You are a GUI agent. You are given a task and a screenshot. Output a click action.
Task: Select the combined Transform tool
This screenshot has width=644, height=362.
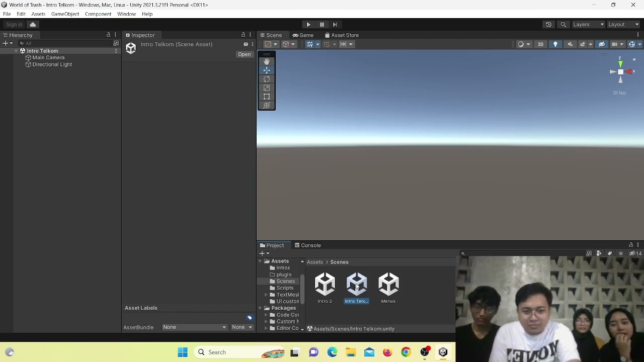point(267,105)
